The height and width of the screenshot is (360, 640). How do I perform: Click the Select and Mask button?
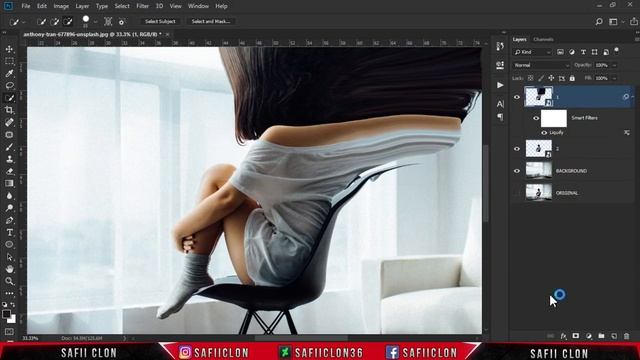211,21
